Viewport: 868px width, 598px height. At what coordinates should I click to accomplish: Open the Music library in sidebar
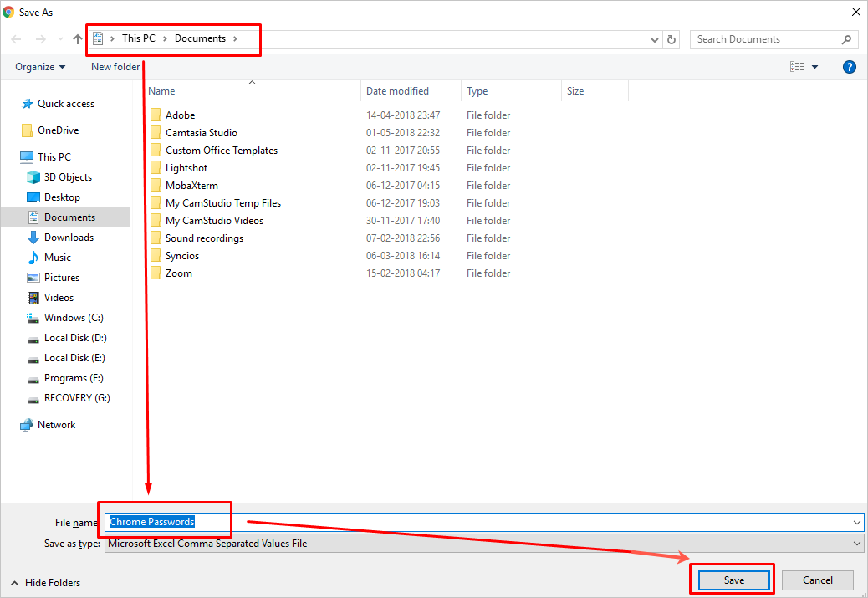(57, 258)
